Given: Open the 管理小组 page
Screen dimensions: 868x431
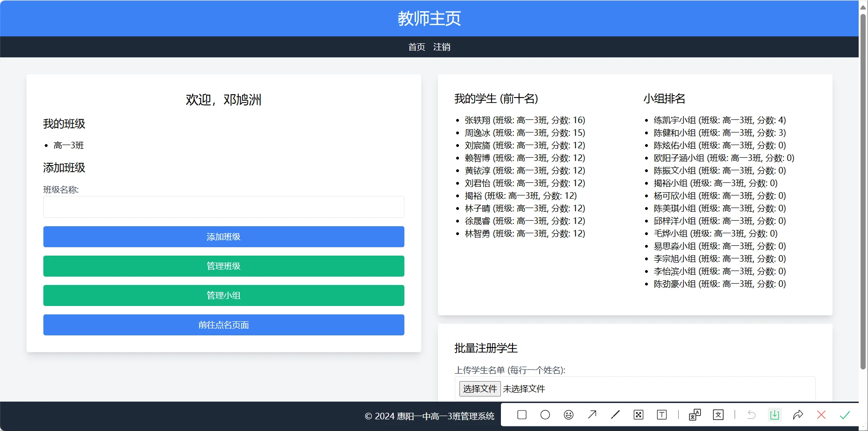Looking at the screenshot, I should click(x=224, y=295).
